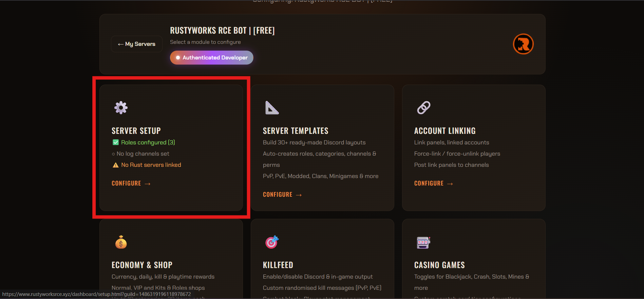
Task: Select the Server Templates heading
Action: click(x=296, y=131)
